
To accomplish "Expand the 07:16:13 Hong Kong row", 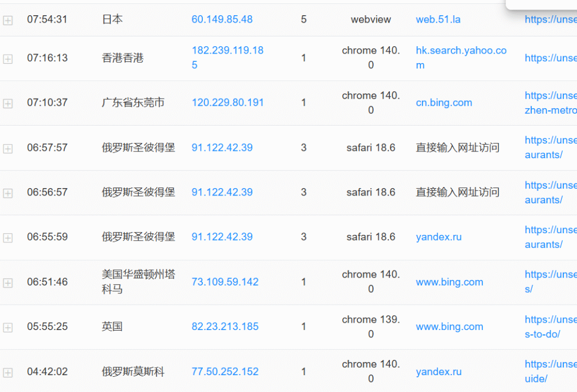I will tap(8, 59).
